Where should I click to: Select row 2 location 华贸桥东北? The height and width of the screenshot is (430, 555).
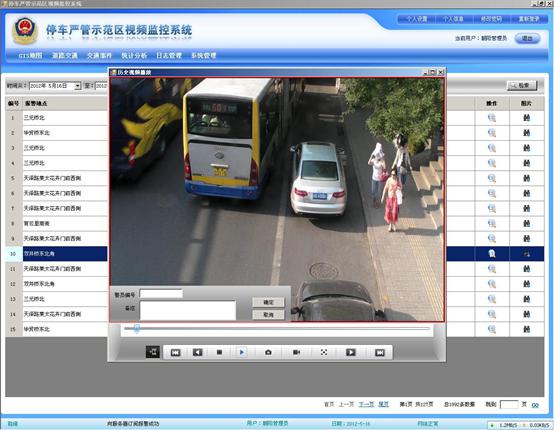pos(37,133)
